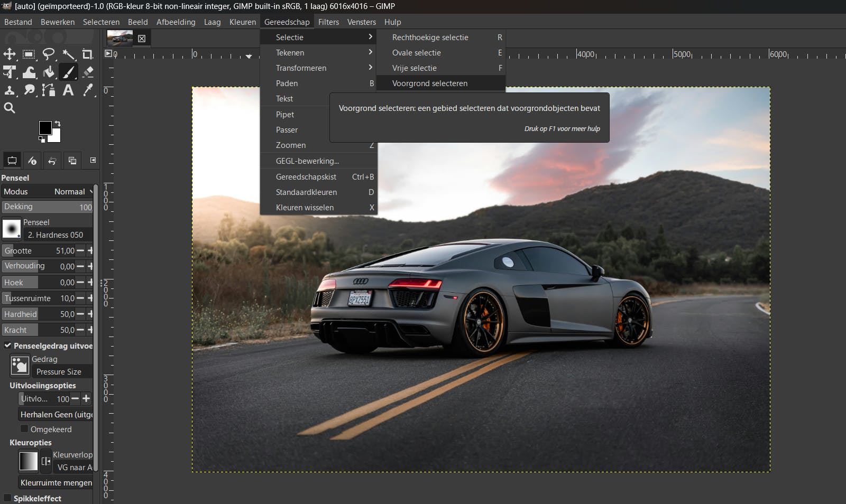Select the Text tool in toolbox
Image resolution: width=846 pixels, height=504 pixels.
[x=68, y=90]
